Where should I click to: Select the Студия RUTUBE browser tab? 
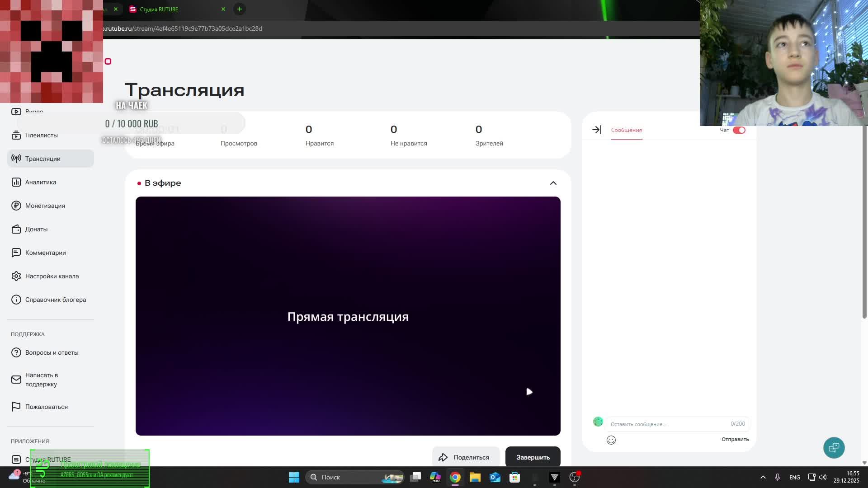(x=158, y=9)
